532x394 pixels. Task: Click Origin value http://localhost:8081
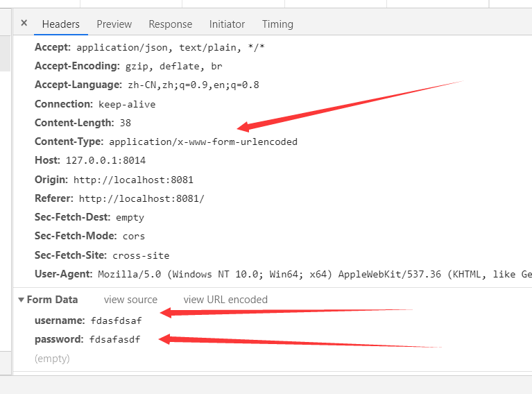[133, 180]
